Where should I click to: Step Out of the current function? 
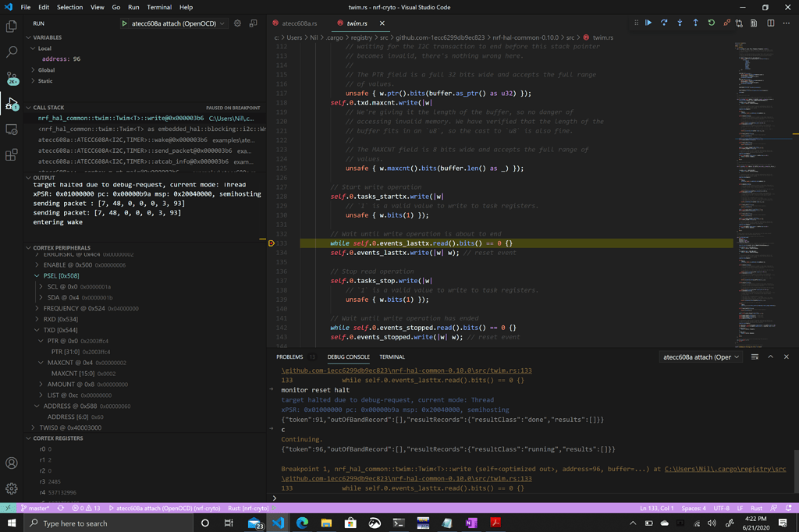695,23
